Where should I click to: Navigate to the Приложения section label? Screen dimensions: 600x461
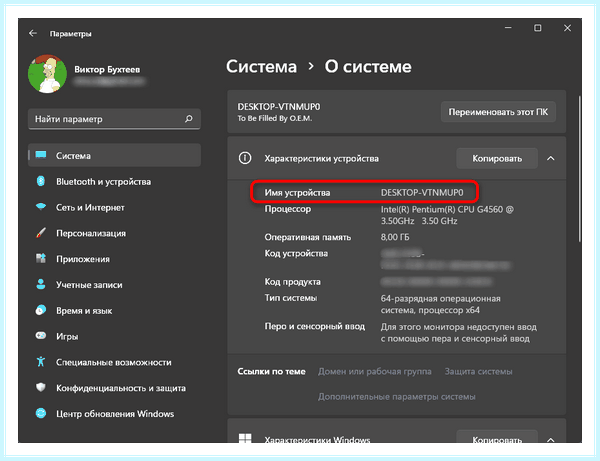click(83, 259)
